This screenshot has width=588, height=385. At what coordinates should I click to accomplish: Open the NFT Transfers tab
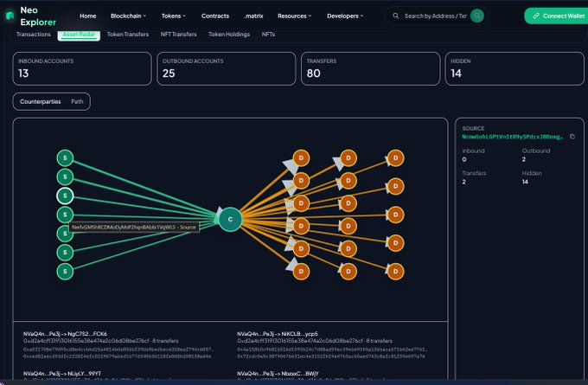(x=178, y=34)
